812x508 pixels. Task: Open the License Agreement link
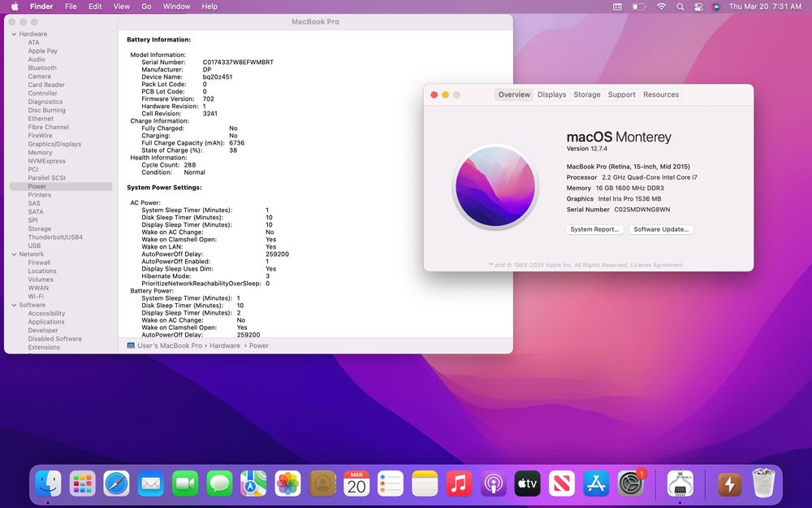pyautogui.click(x=656, y=265)
